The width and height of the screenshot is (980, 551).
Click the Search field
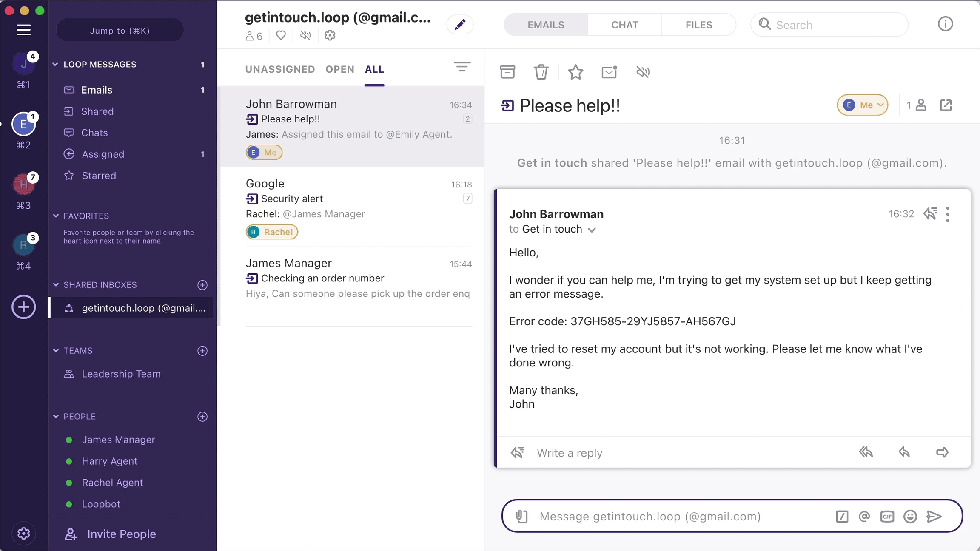(829, 25)
